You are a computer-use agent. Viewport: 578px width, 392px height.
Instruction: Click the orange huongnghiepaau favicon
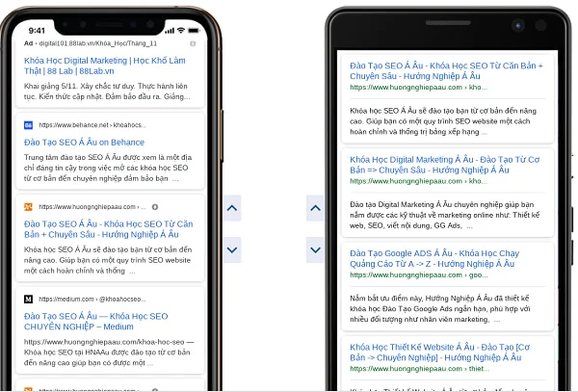tap(28, 207)
